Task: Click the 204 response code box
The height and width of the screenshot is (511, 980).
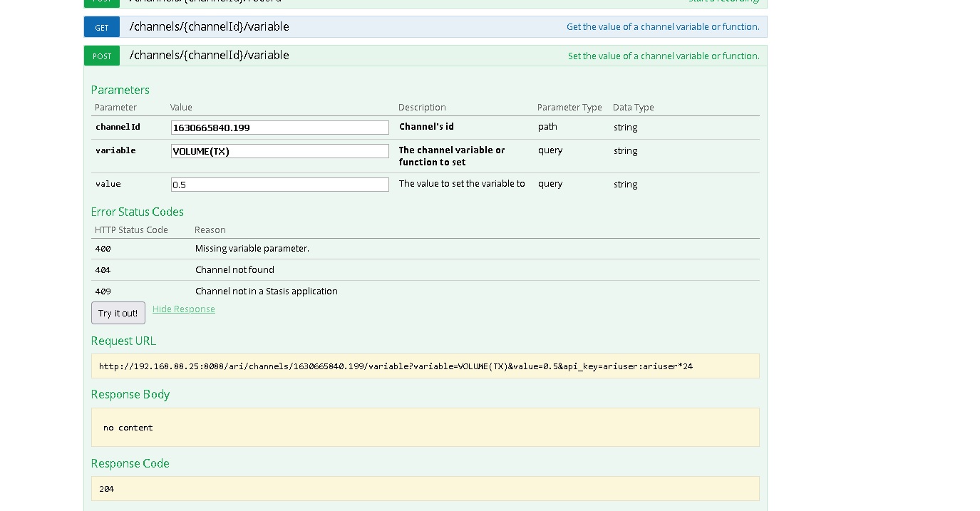Action: coord(425,489)
